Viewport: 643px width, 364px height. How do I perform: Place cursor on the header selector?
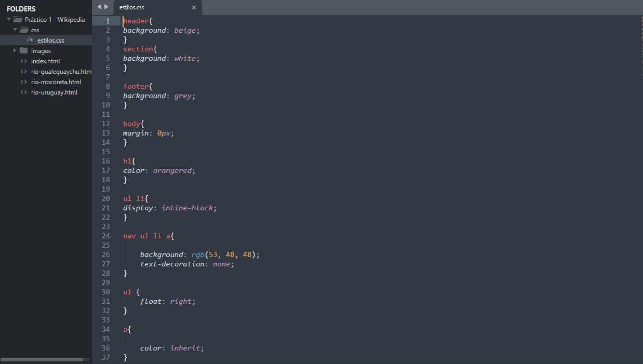point(136,21)
